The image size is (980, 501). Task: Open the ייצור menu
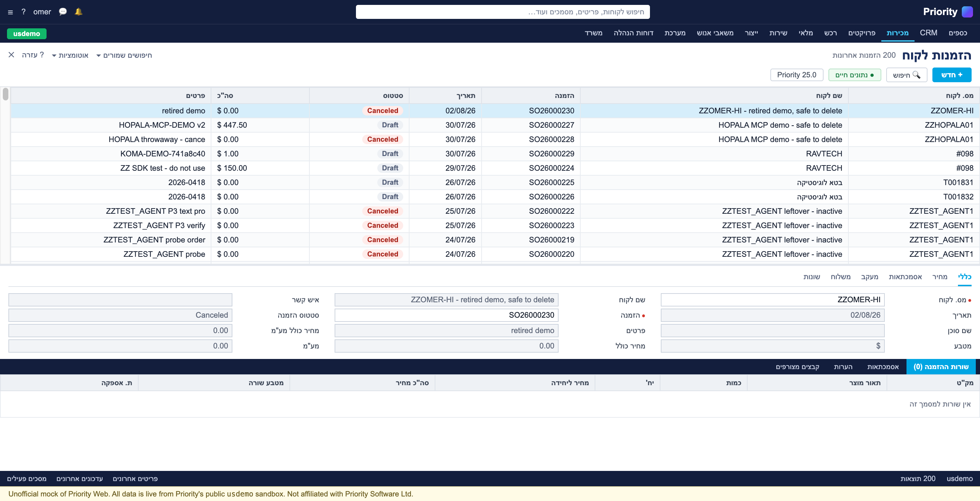[x=751, y=33]
